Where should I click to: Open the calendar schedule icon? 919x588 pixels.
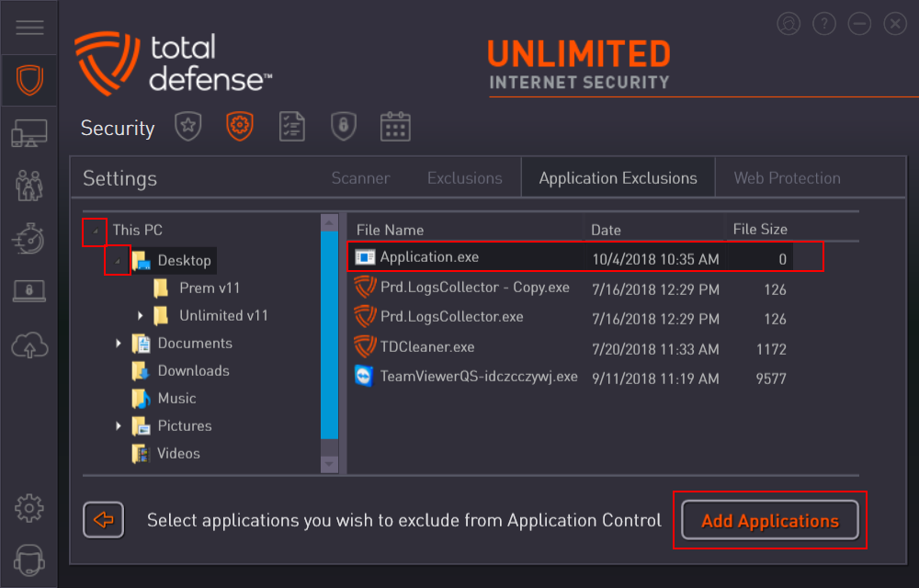pos(395,127)
